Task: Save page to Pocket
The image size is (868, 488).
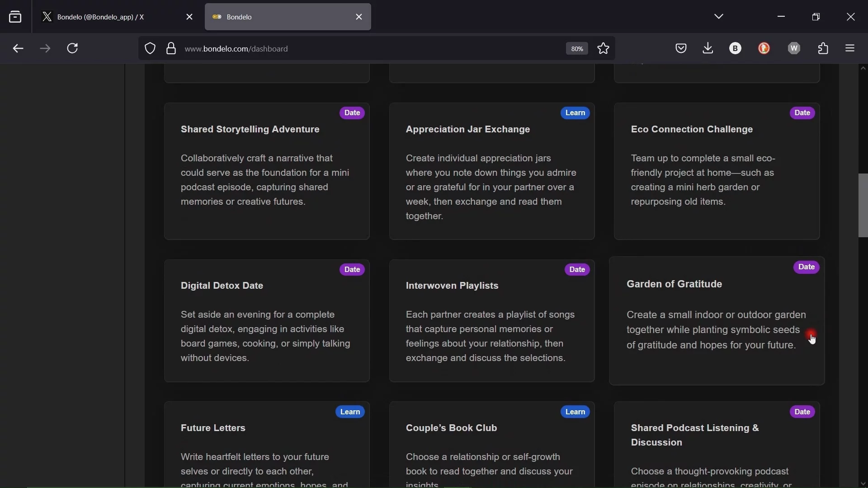Action: click(x=681, y=48)
